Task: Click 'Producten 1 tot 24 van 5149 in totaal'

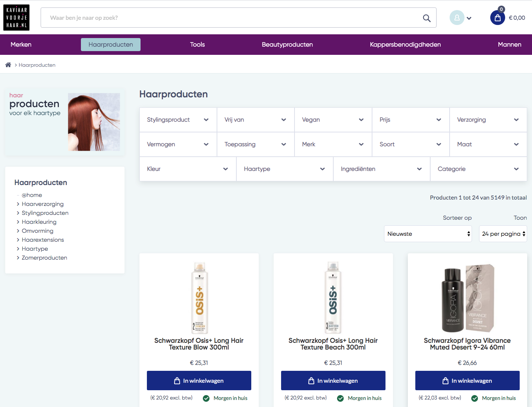Action: pyautogui.click(x=478, y=198)
